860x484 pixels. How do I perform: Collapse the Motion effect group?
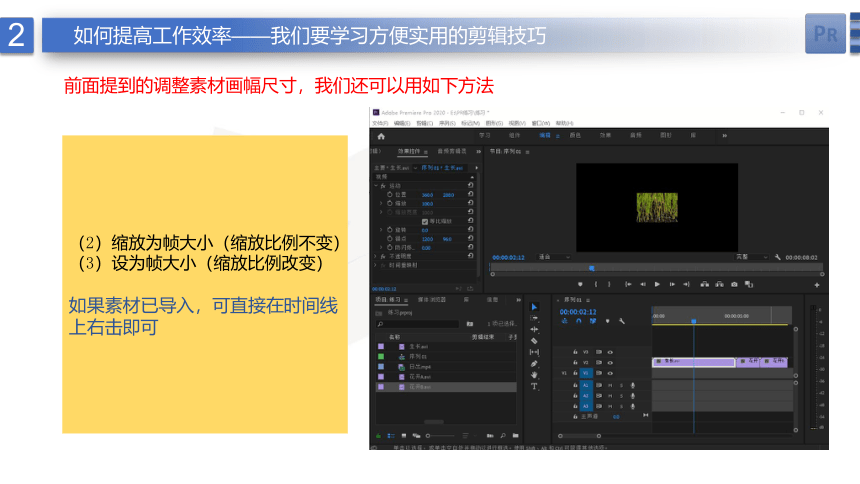click(x=376, y=185)
